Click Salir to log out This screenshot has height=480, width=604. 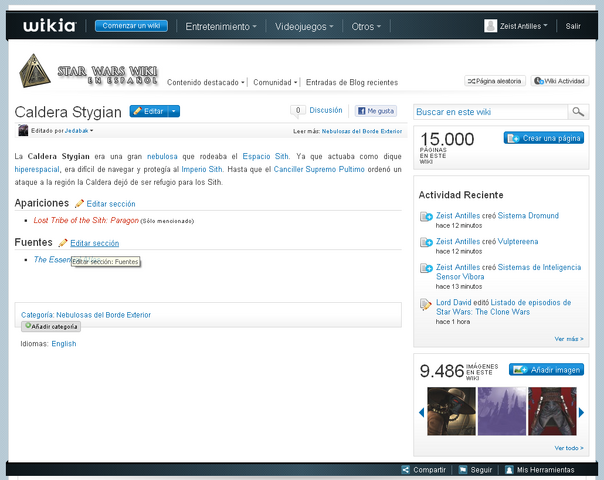(573, 26)
